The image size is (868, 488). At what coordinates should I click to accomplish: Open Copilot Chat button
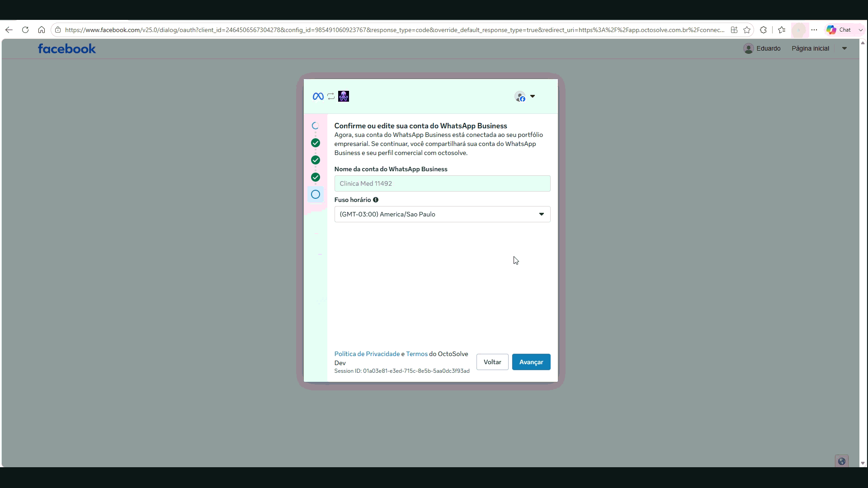[x=839, y=30]
